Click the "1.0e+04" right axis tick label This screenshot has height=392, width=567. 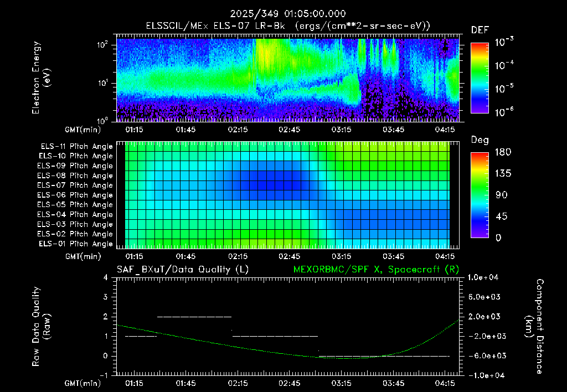pos(483,277)
